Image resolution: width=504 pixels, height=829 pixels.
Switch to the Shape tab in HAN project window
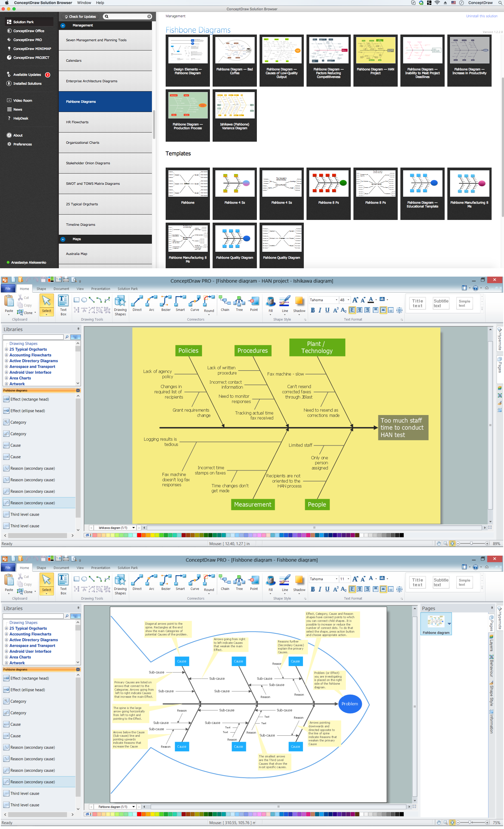(41, 289)
